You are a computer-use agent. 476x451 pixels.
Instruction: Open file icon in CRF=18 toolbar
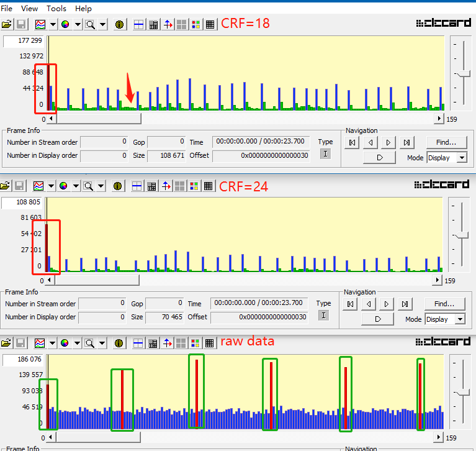7,24
